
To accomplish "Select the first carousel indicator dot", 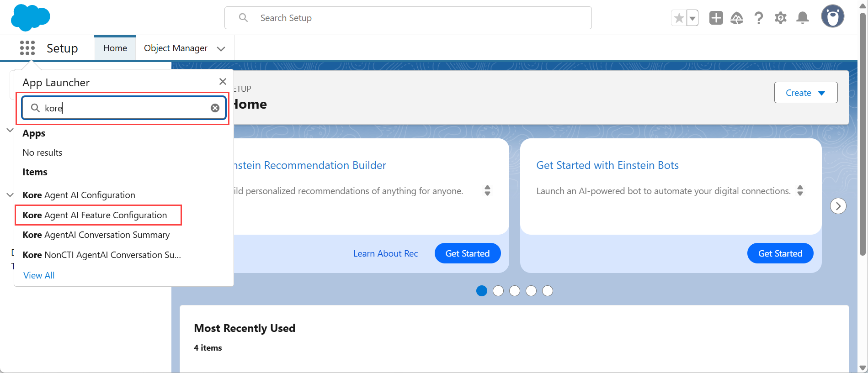I will [x=482, y=291].
